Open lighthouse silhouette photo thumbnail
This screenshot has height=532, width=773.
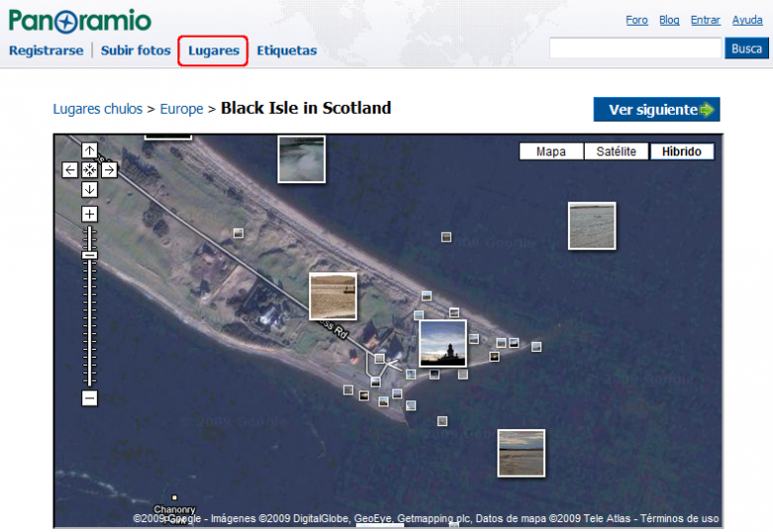pos(443,344)
